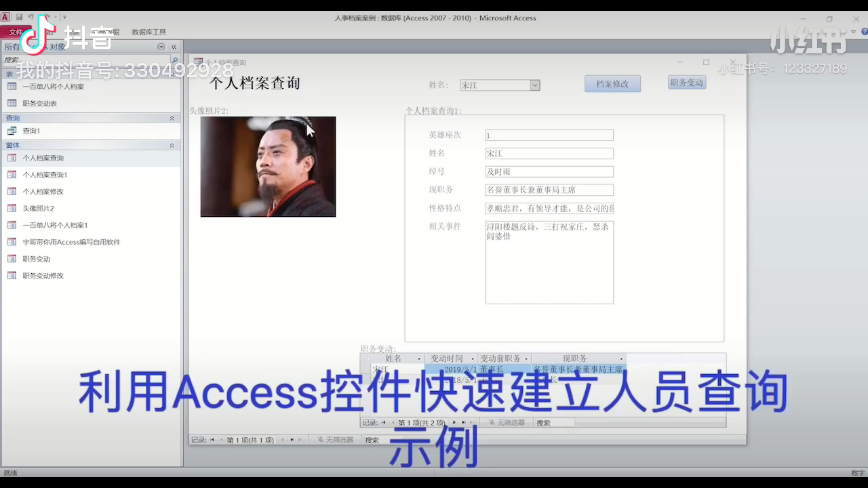This screenshot has height=488, width=868.
Task: Click 无筛选器 filter indicator in subform
Action: [x=507, y=422]
